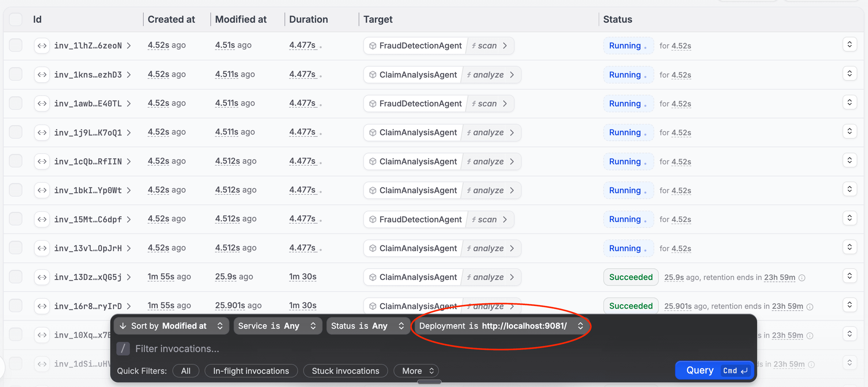
Task: Click the '1m 30s' duration for inv_13Dz…xQG5j
Action: (303, 277)
